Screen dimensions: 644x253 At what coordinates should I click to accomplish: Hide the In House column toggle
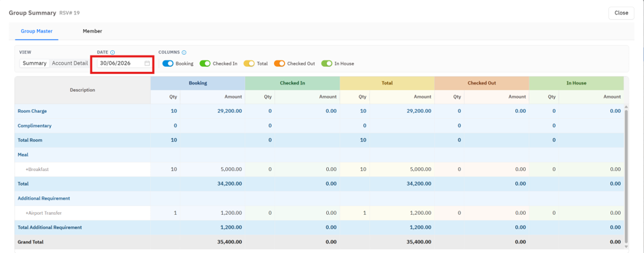click(327, 63)
